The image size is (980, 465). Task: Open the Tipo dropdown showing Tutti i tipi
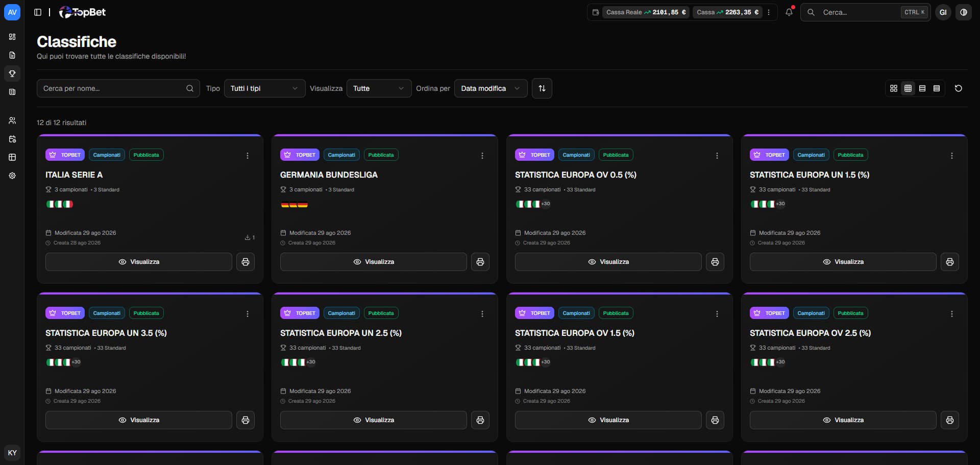tap(265, 88)
